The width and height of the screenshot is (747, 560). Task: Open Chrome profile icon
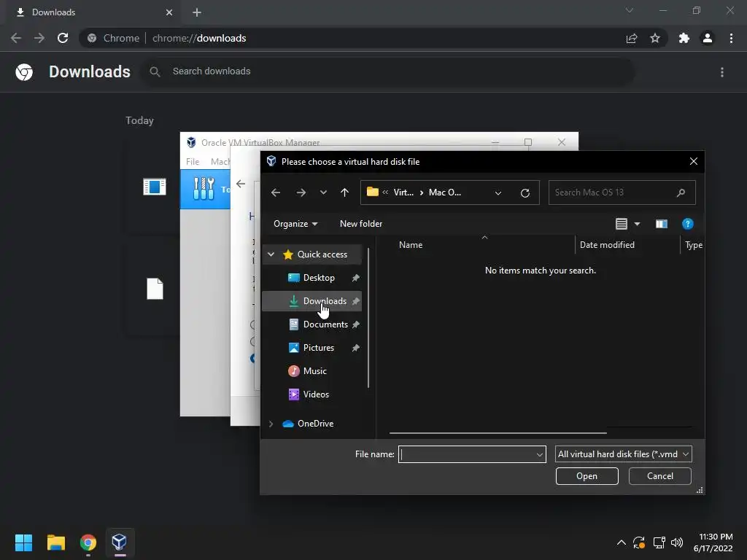708,38
